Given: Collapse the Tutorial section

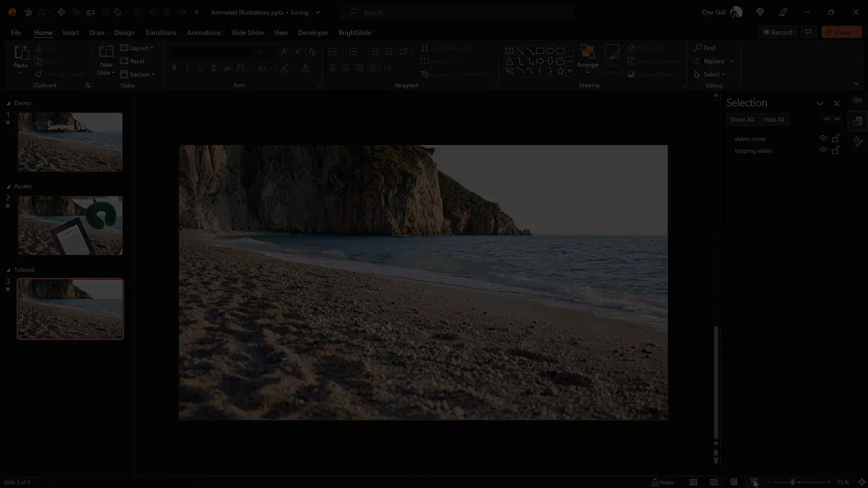Looking at the screenshot, I should tap(8, 270).
